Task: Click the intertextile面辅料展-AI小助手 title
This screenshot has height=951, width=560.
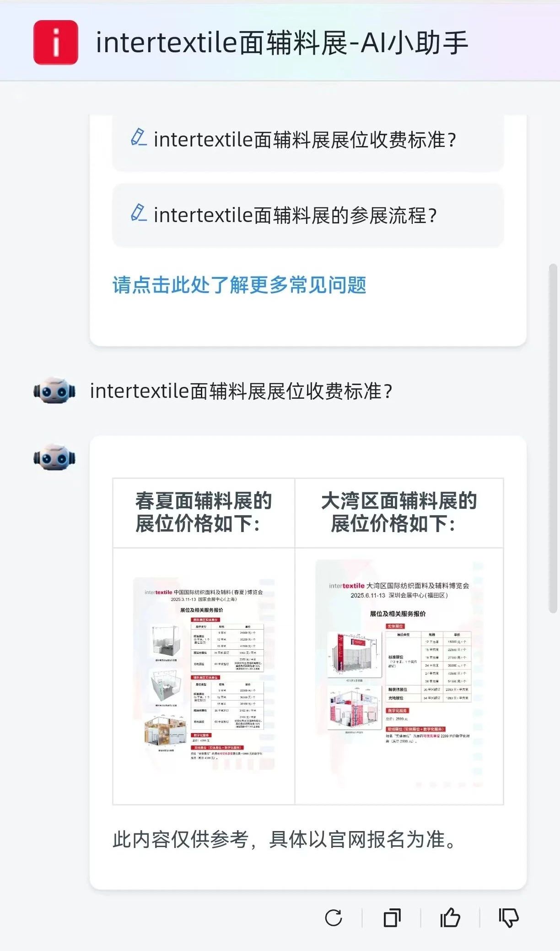Action: coord(282,43)
